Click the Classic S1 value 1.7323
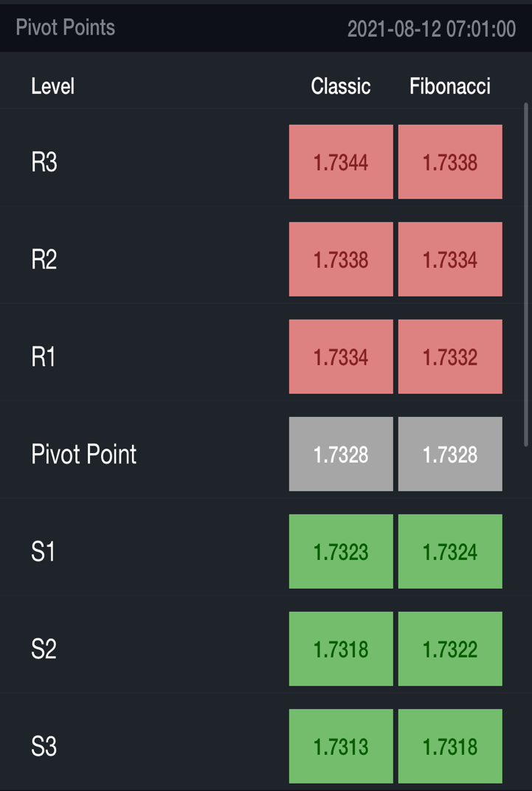Image resolution: width=532 pixels, height=791 pixels. [x=341, y=551]
